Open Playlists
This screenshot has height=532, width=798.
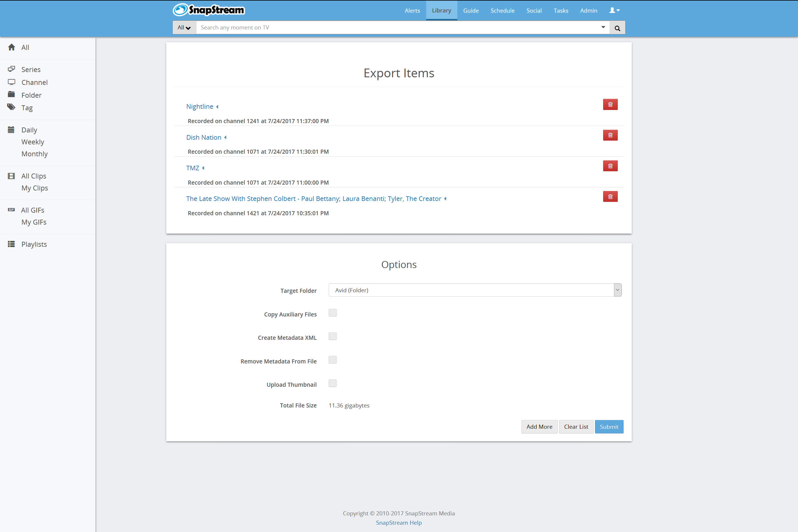coord(34,244)
